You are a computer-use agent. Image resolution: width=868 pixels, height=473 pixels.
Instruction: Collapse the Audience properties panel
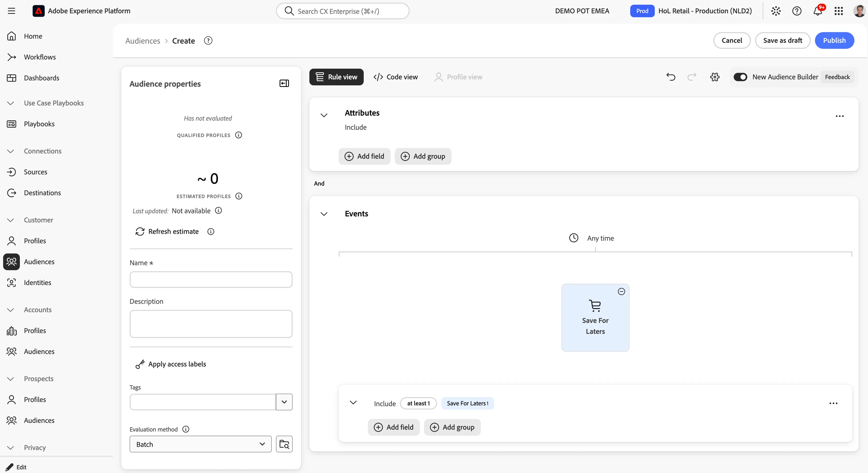pos(284,84)
